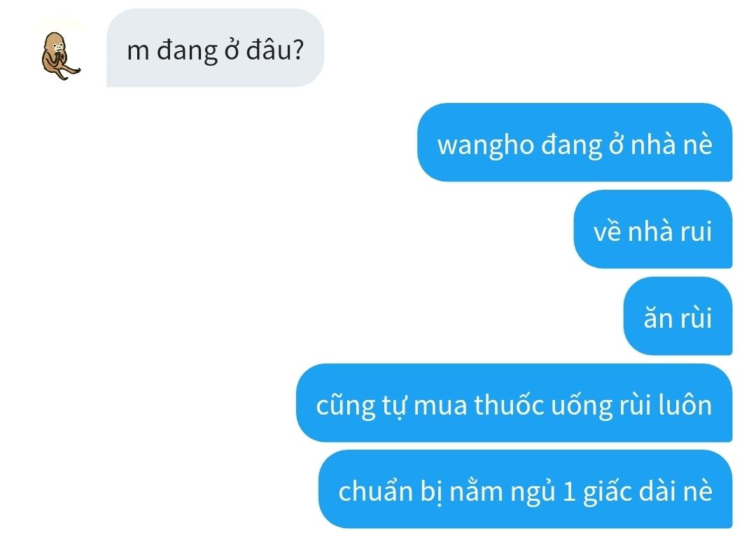Click the word "rui" in "về nhà rui"
The image size is (756, 533).
(x=696, y=231)
